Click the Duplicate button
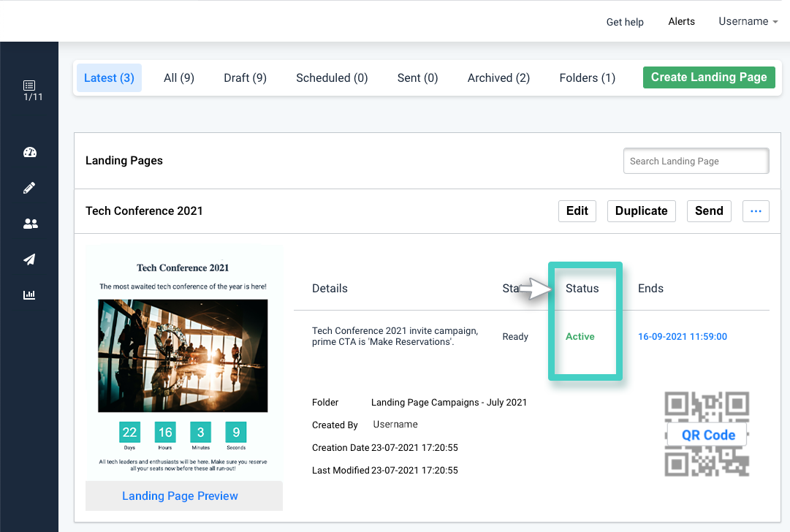Viewport: 790px width, 532px height. 641,211
